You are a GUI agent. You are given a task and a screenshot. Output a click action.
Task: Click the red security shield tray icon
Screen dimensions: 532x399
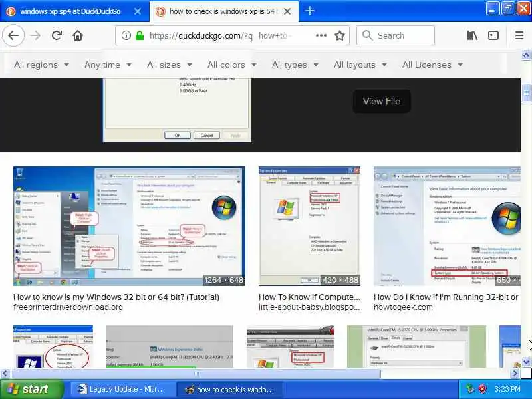click(x=482, y=389)
